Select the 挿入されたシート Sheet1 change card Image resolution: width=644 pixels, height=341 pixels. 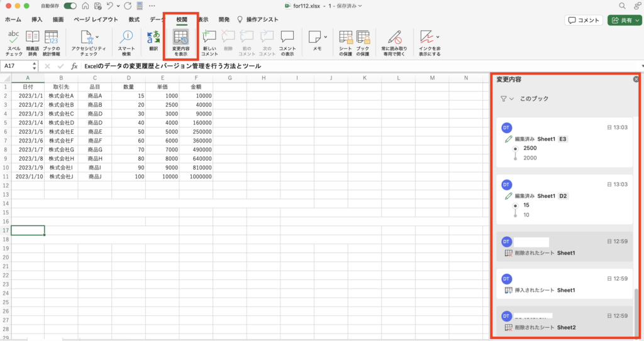(x=565, y=284)
